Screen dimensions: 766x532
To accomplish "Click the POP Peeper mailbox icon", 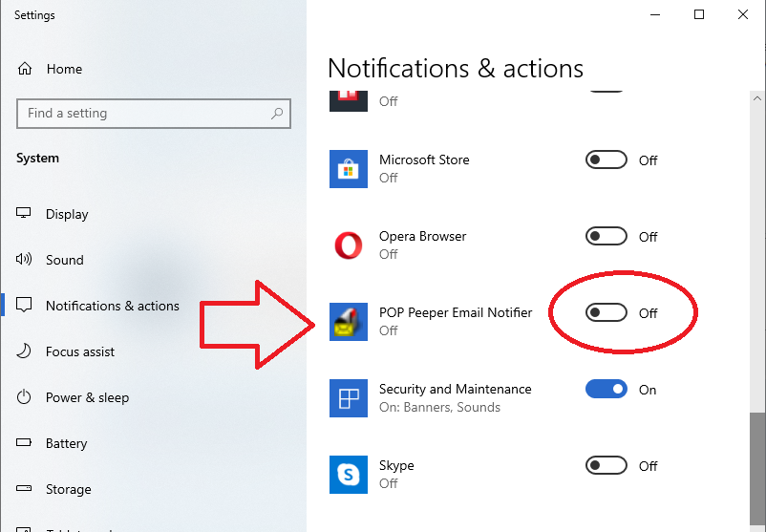I will (x=349, y=322).
